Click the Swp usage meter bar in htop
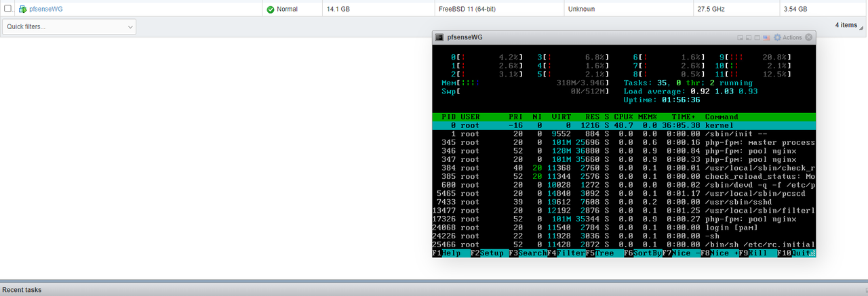This screenshot has width=868, height=296. pos(526,91)
